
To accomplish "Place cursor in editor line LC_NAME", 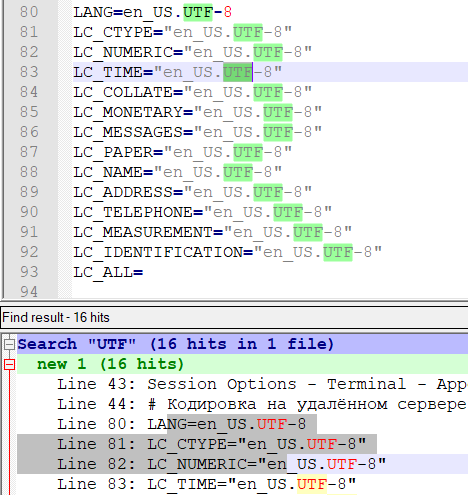I will pyautogui.click(x=178, y=172).
